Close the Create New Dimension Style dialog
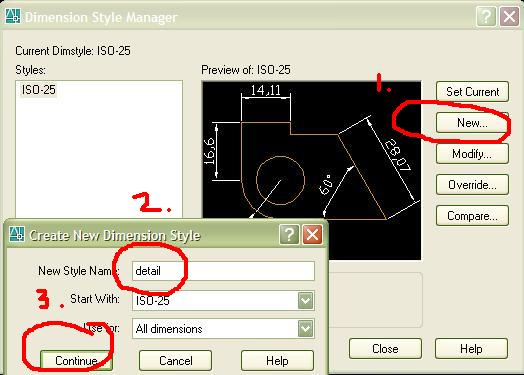The height and width of the screenshot is (375, 524). [x=312, y=234]
